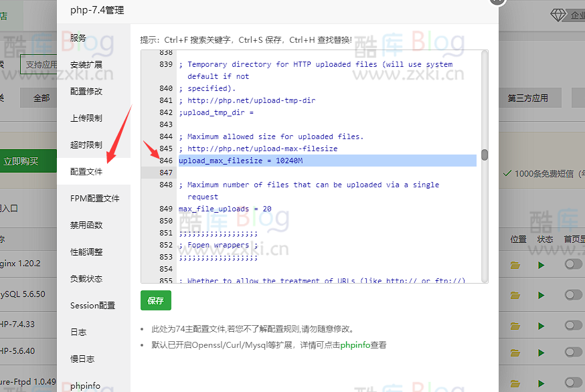Screen dimensions: 585x392
Task: Open folder location icon for MySQL 5.6.50
Action: tap(514, 295)
